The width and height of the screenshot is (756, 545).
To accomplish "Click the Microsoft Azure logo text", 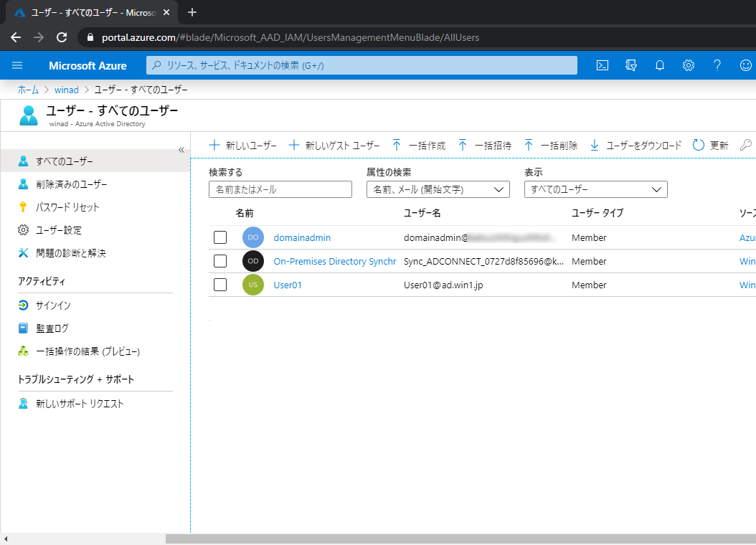I will [x=88, y=65].
